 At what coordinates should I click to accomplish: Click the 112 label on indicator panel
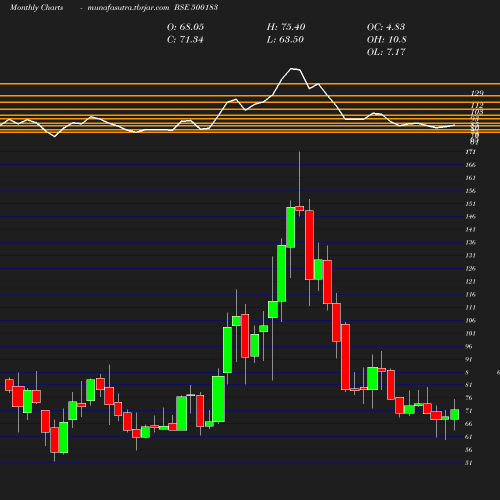(477, 105)
